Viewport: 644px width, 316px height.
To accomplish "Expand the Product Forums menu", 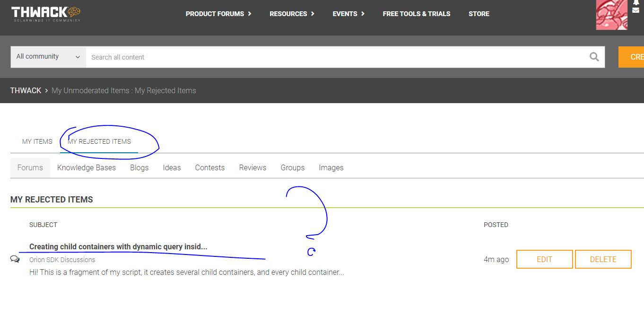I will 218,14.
